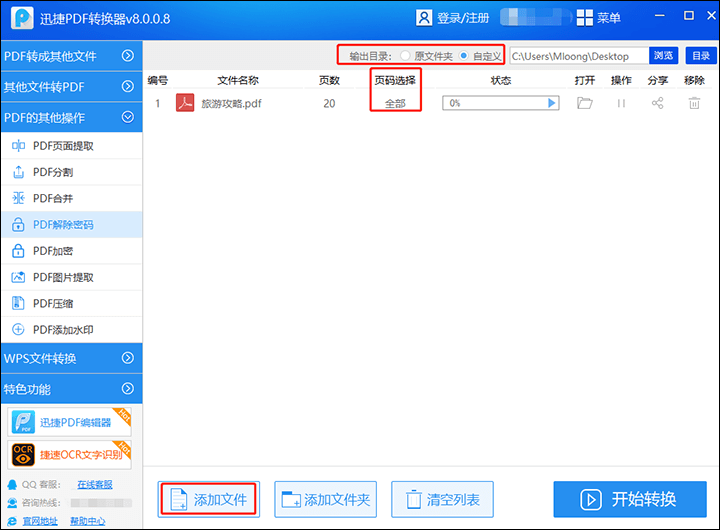The height and width of the screenshot is (530, 720).
Task: Click the 咨询热线 headset icon
Action: coord(12,503)
